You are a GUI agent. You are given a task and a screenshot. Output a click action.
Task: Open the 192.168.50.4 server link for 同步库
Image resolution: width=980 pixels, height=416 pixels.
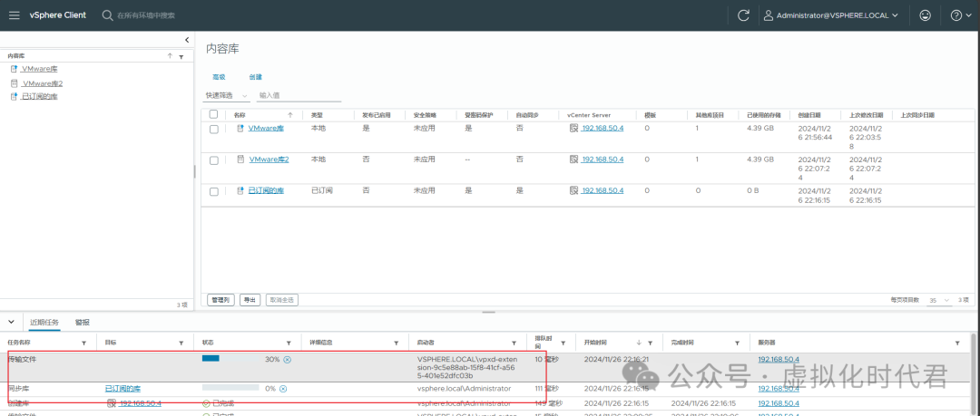(x=779, y=389)
